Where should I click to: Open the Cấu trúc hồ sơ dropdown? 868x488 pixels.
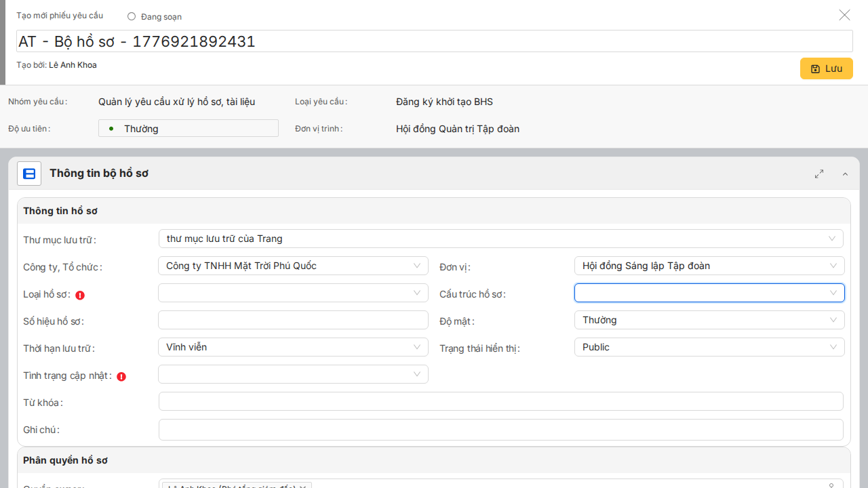(709, 293)
